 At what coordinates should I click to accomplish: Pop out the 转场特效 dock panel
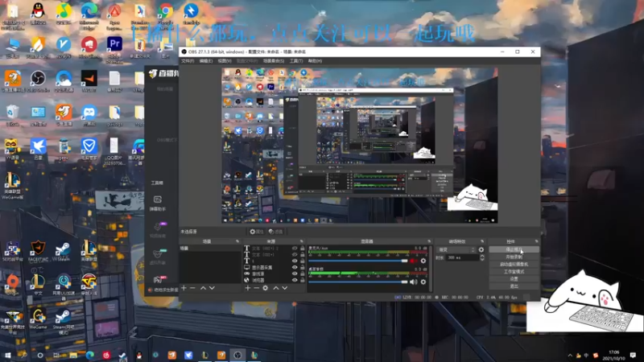482,241
